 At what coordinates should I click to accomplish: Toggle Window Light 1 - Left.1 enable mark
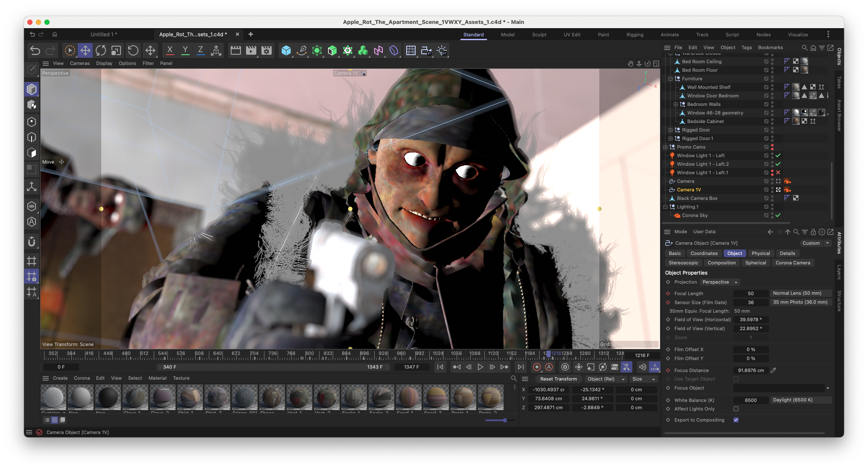(778, 173)
